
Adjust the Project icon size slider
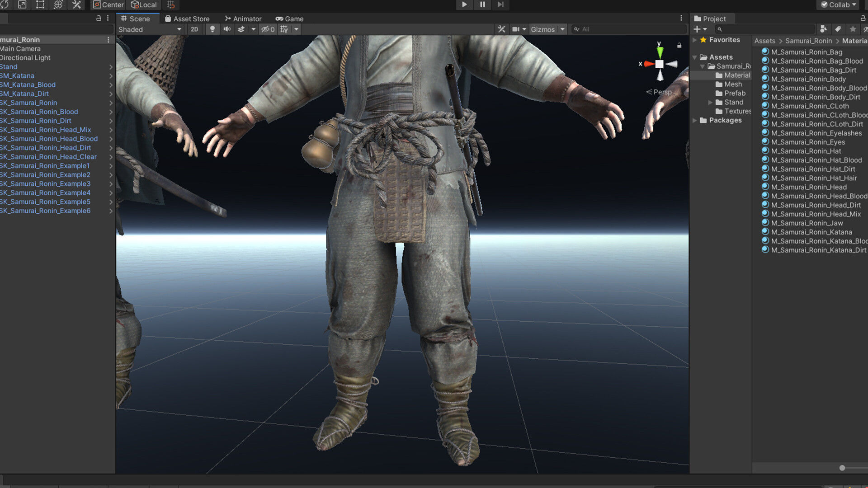point(842,468)
